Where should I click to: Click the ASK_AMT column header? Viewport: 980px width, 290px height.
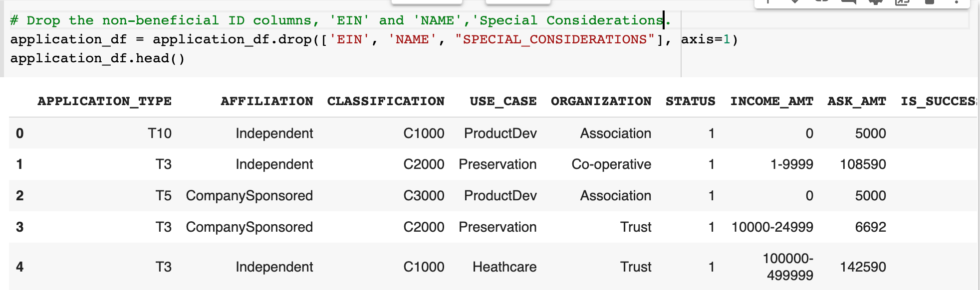click(x=857, y=101)
